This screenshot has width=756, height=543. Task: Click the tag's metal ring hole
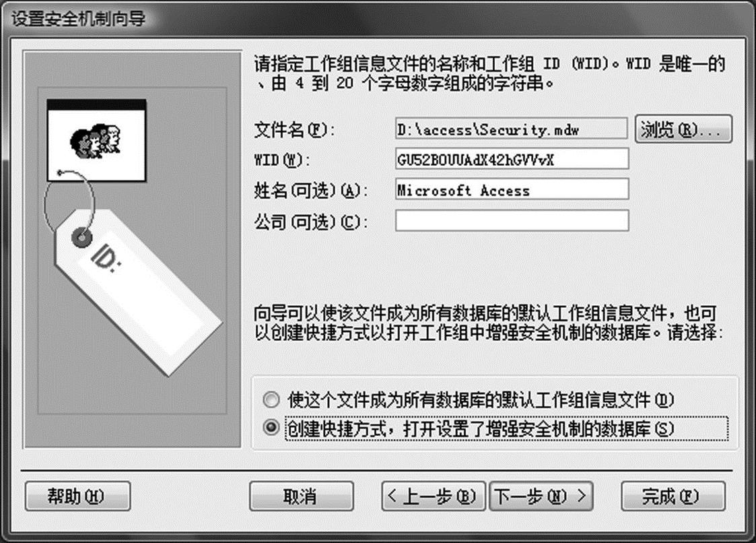82,237
